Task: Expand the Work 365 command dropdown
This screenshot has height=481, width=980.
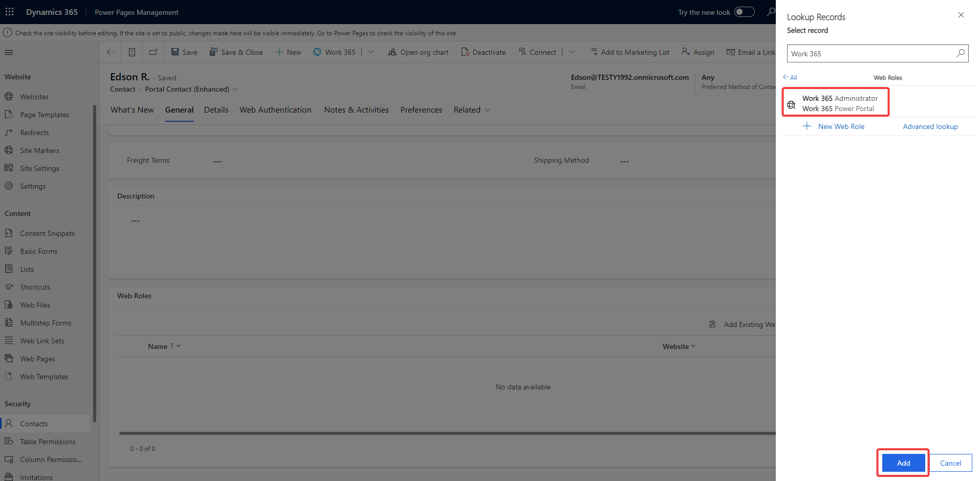Action: click(x=372, y=52)
